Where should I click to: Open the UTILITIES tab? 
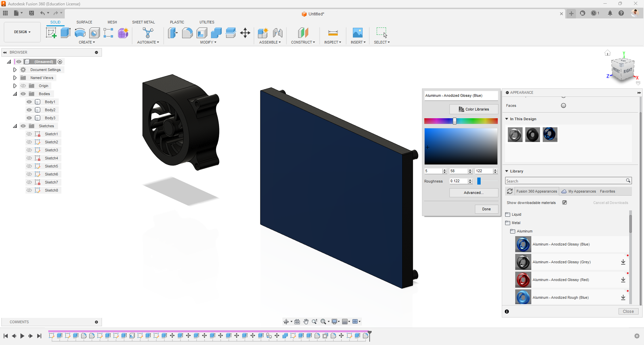[x=207, y=22]
